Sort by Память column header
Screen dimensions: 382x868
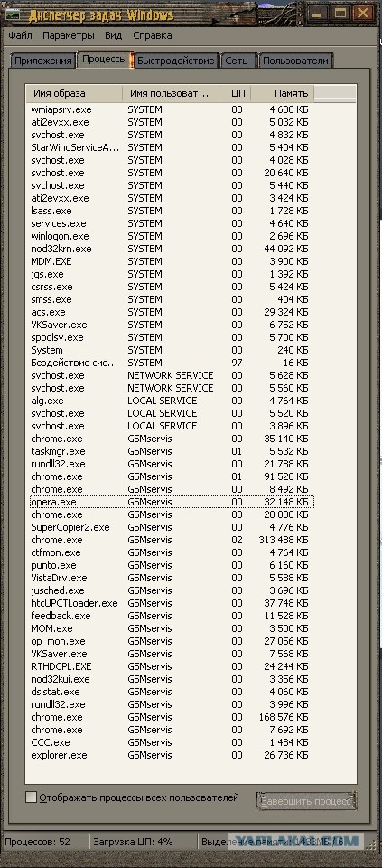pyautogui.click(x=283, y=93)
